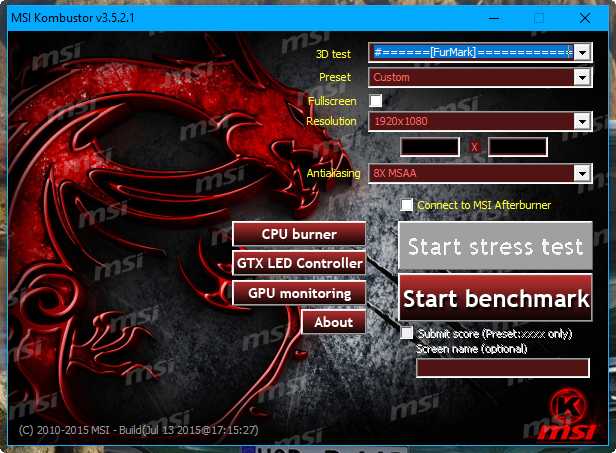Click the 3D test label
The image size is (616, 453).
[333, 54]
